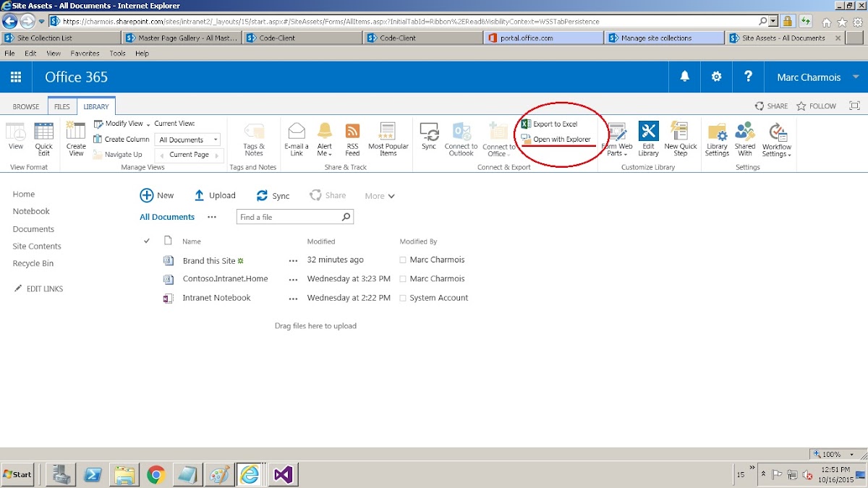The image size is (868, 488).
Task: Click Export to Excel in ribbon
Action: coord(549,124)
